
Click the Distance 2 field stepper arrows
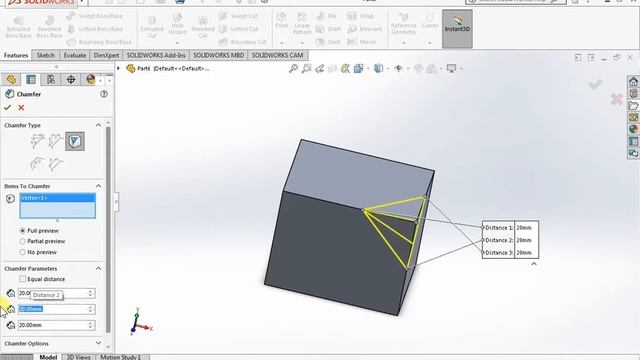(91, 309)
